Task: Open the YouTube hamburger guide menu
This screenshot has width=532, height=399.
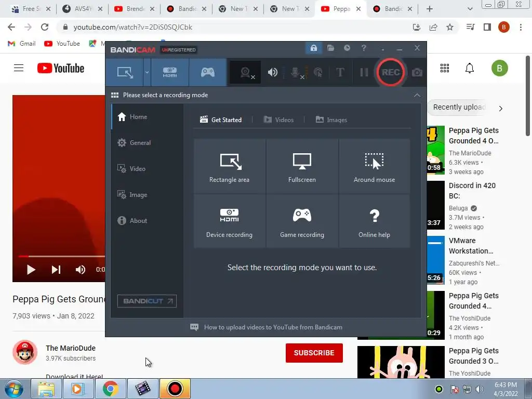Action: click(x=19, y=68)
